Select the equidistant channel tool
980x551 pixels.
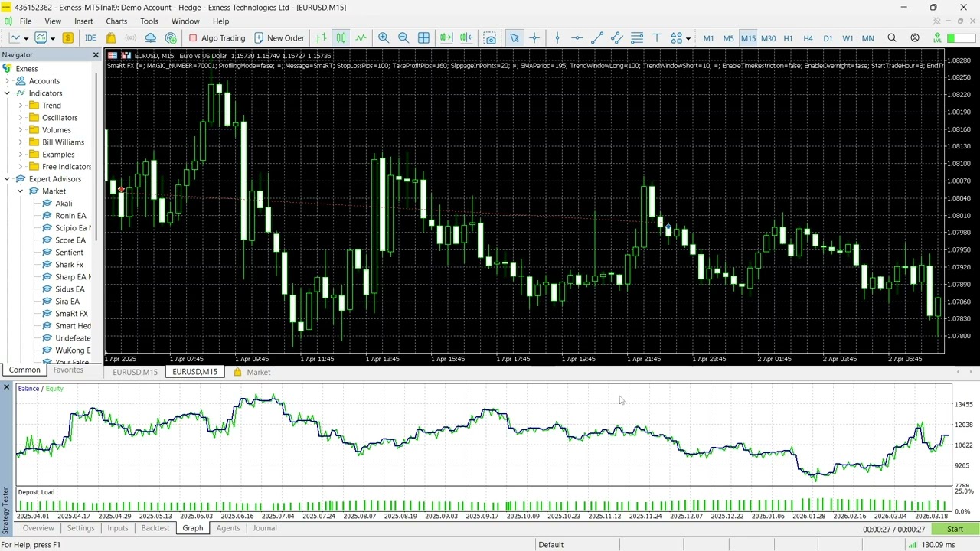[617, 38]
